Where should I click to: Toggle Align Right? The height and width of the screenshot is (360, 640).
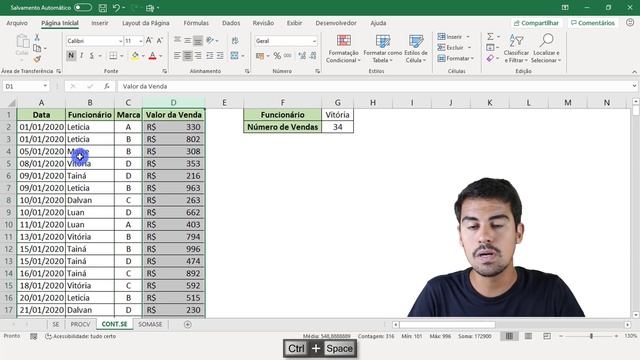pyautogui.click(x=198, y=56)
